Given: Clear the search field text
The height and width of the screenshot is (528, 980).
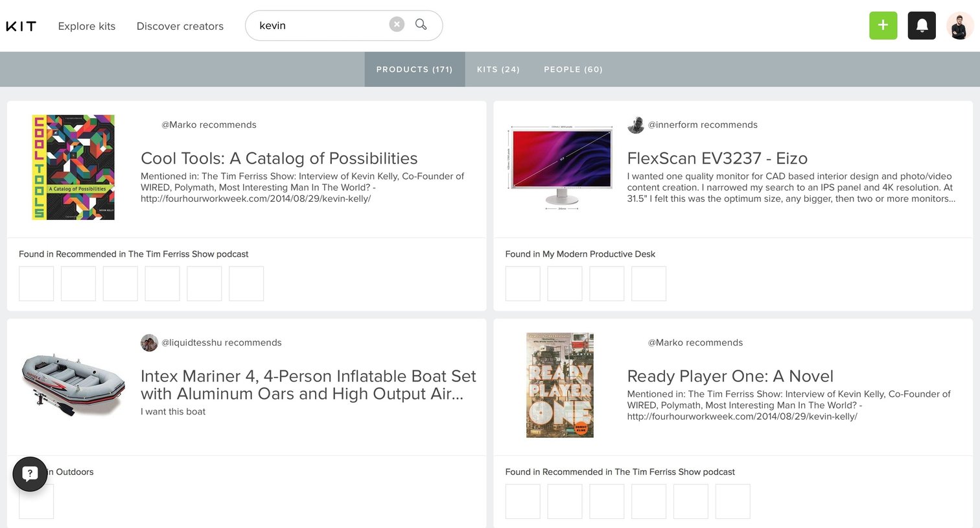Looking at the screenshot, I should point(397,25).
